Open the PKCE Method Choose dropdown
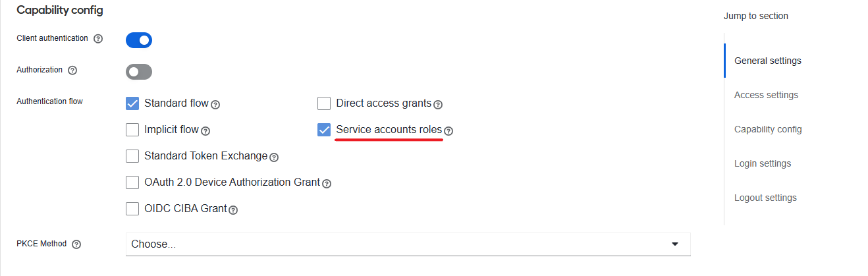The image size is (868, 276). click(408, 244)
